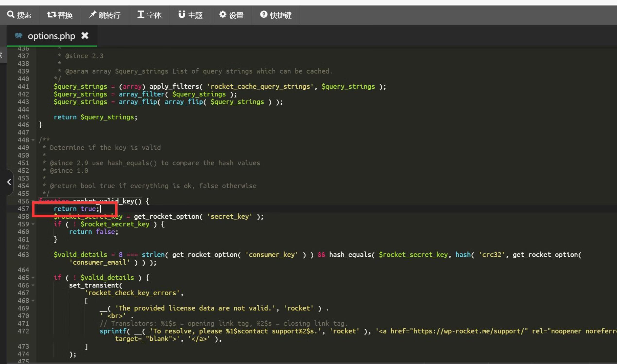Fold the array bracket at line 468
Viewport: 617px width, 364px height.
33,301
